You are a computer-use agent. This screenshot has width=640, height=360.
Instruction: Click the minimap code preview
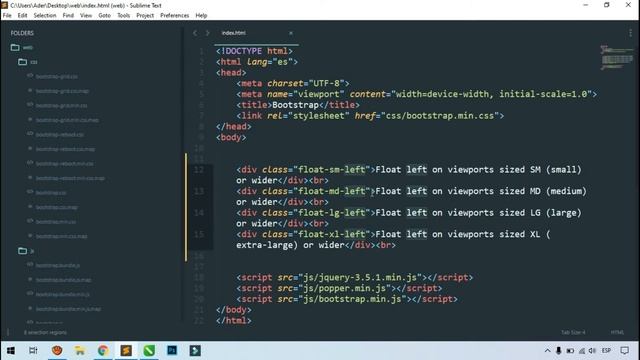[617, 58]
